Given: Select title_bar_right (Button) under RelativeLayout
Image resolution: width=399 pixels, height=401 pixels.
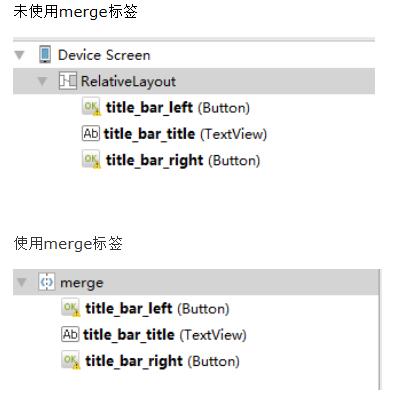Looking at the screenshot, I should click(x=183, y=161).
